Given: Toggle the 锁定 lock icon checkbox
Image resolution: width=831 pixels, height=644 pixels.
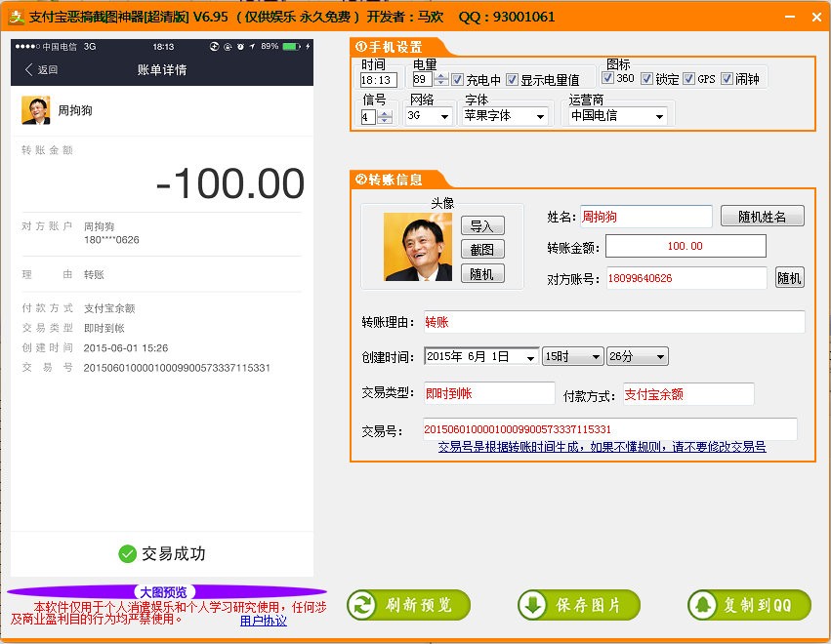Looking at the screenshot, I should [x=646, y=79].
